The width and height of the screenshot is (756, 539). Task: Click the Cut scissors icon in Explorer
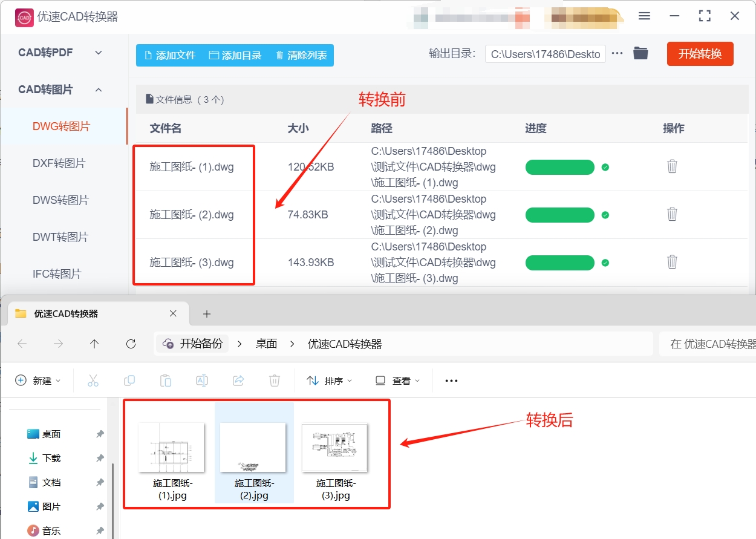point(93,381)
